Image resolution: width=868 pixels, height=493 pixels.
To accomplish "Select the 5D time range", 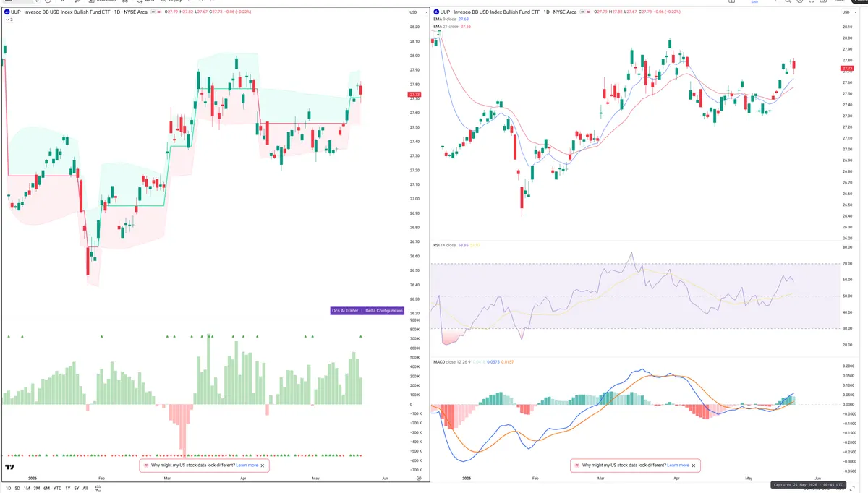I will click(17, 489).
